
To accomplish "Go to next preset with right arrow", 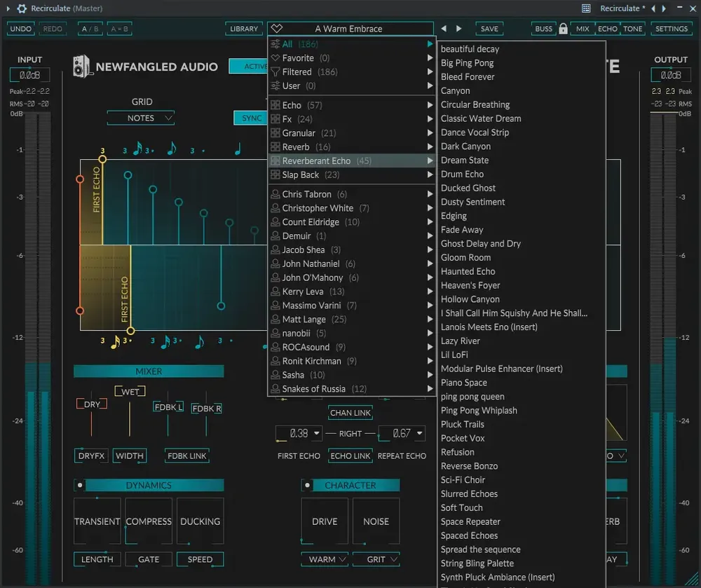I will pos(458,29).
